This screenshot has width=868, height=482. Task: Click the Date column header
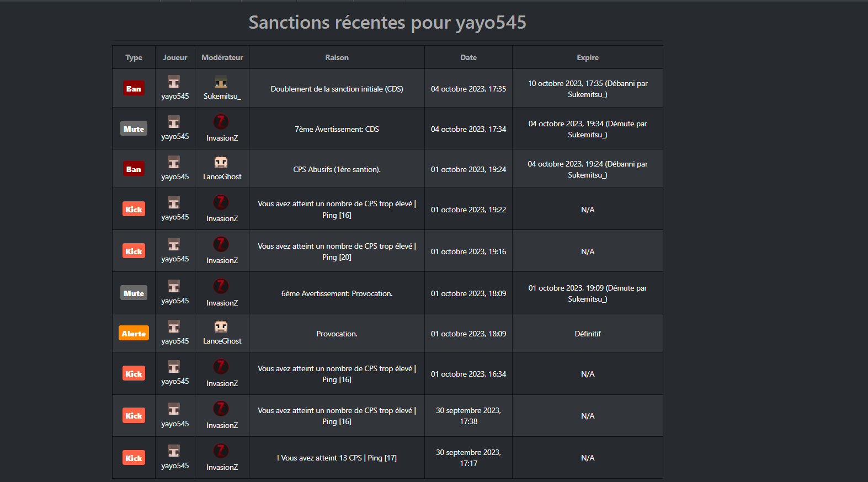(468, 57)
